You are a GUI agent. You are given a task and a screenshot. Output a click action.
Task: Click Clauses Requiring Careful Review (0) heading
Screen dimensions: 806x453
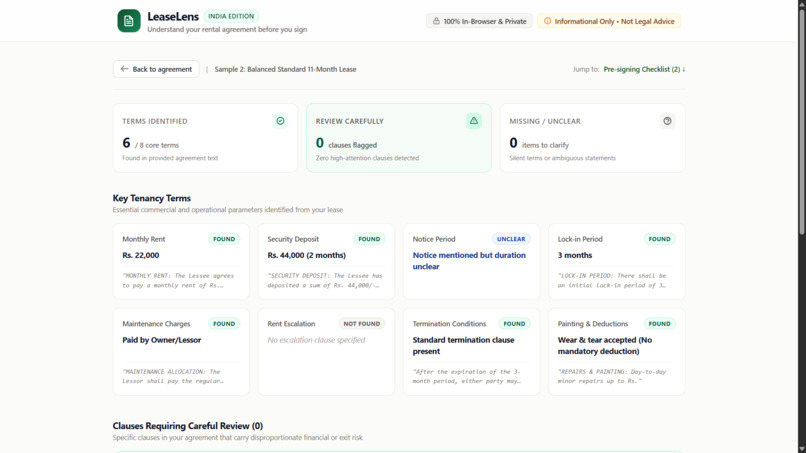tap(188, 426)
